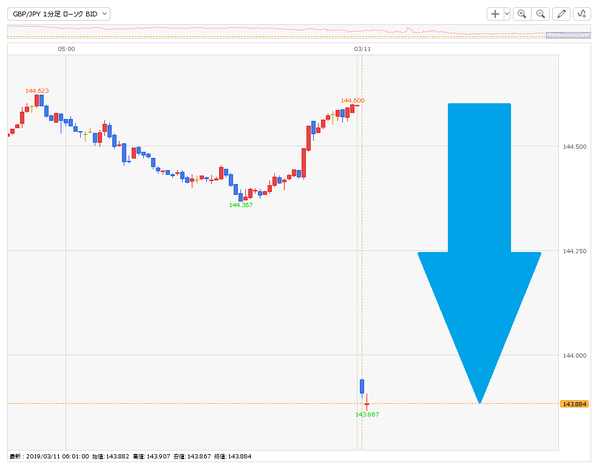
Task: Click the high label 144.600
Action: pyautogui.click(x=353, y=100)
